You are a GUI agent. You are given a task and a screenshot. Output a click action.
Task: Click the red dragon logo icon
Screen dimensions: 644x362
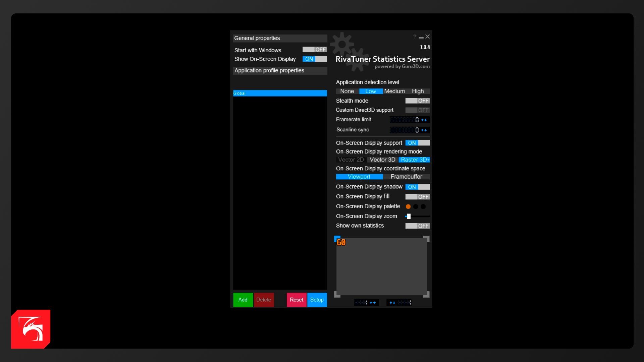pos(31,329)
